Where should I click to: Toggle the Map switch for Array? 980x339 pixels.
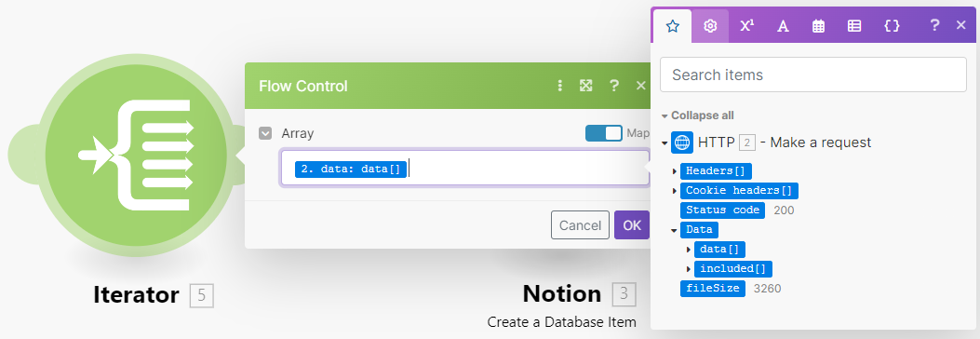604,133
